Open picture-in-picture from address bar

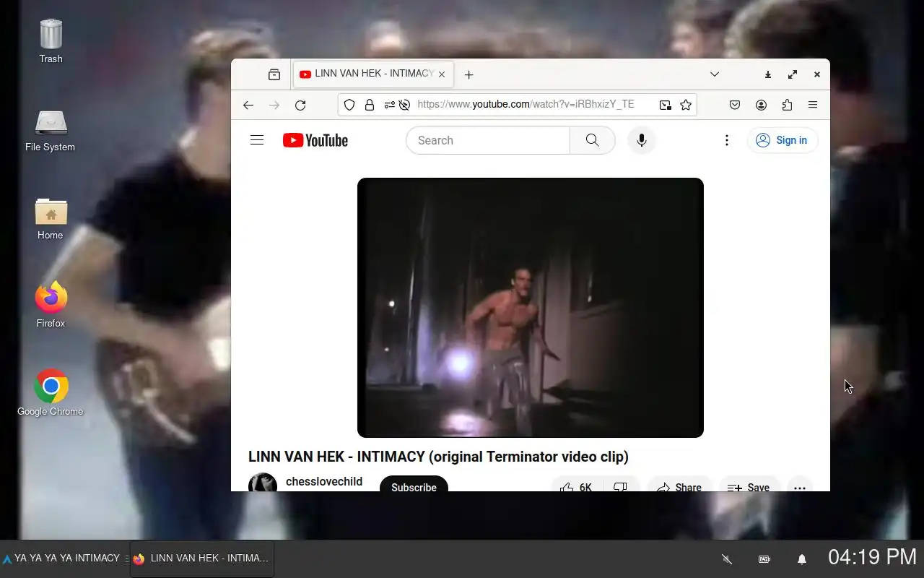coord(665,105)
